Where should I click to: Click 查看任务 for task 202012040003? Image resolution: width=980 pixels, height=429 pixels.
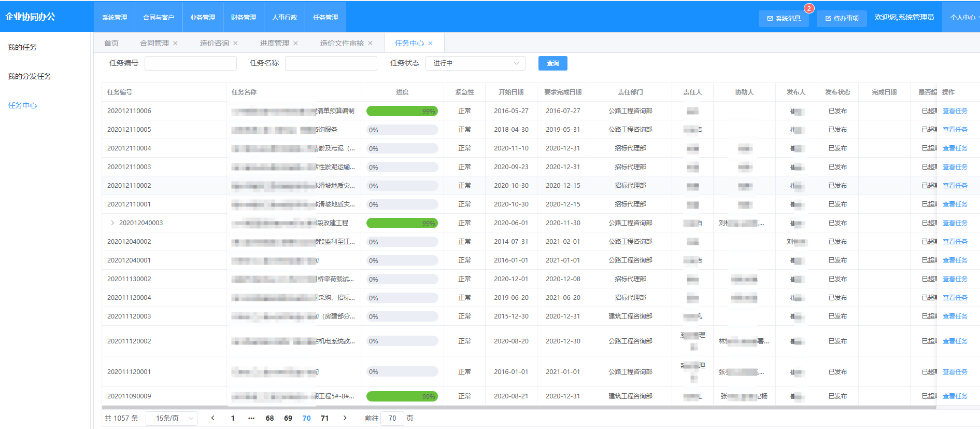click(955, 223)
